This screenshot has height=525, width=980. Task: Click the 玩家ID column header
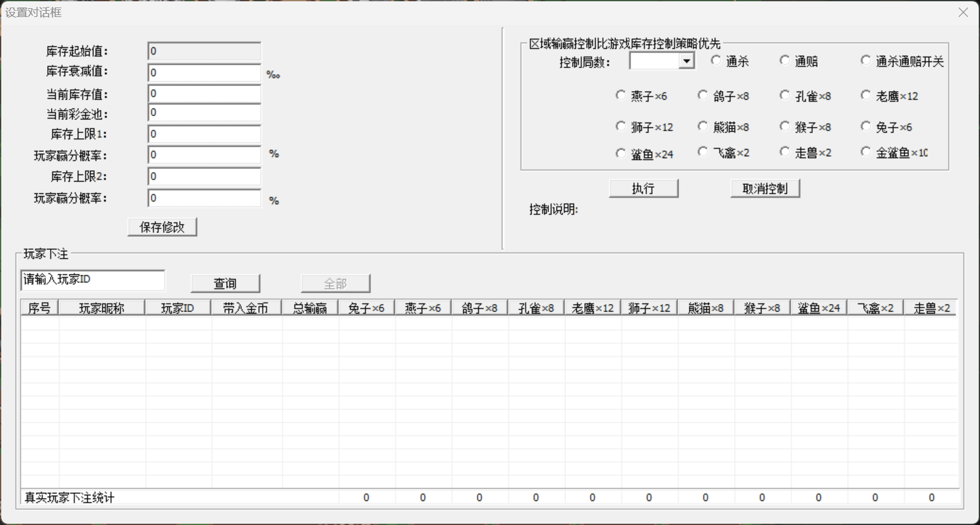(x=178, y=307)
